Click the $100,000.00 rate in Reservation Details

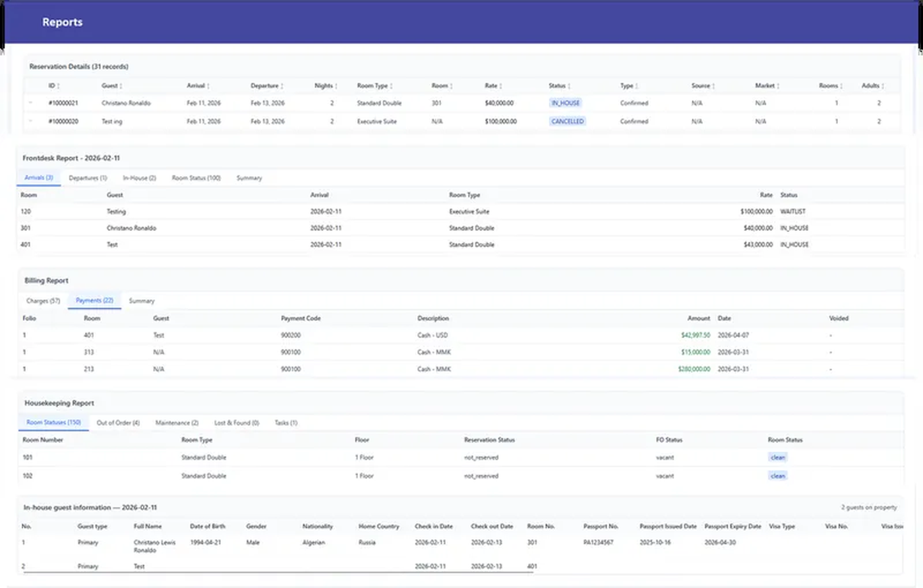click(500, 121)
